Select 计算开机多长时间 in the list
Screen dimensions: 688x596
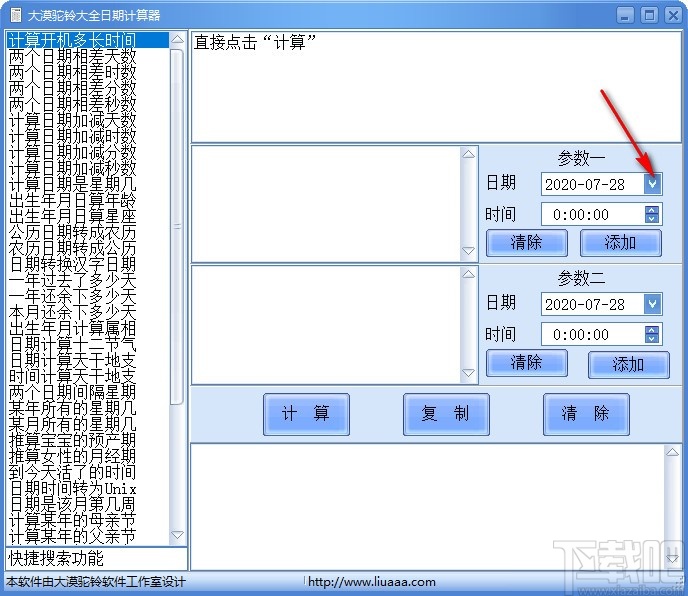click(87, 40)
